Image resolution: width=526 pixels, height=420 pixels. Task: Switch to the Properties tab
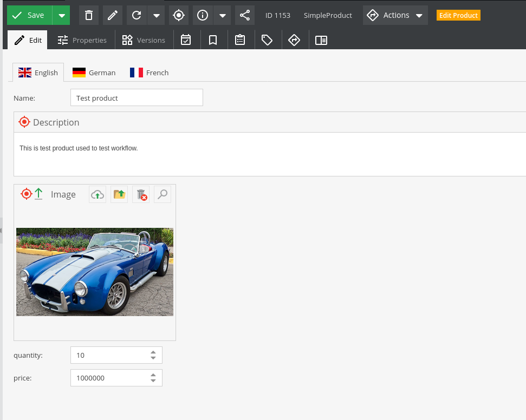click(81, 40)
